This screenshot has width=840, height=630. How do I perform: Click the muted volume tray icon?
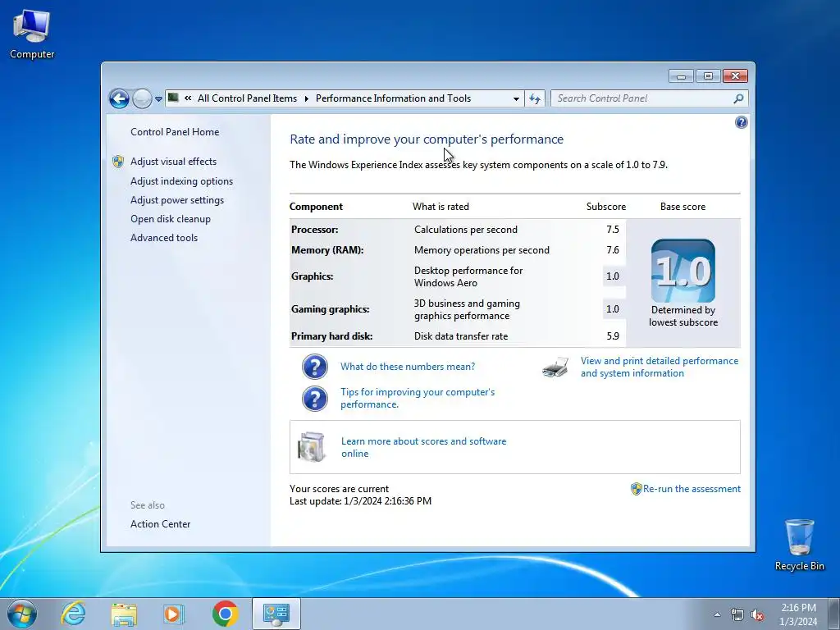757,615
